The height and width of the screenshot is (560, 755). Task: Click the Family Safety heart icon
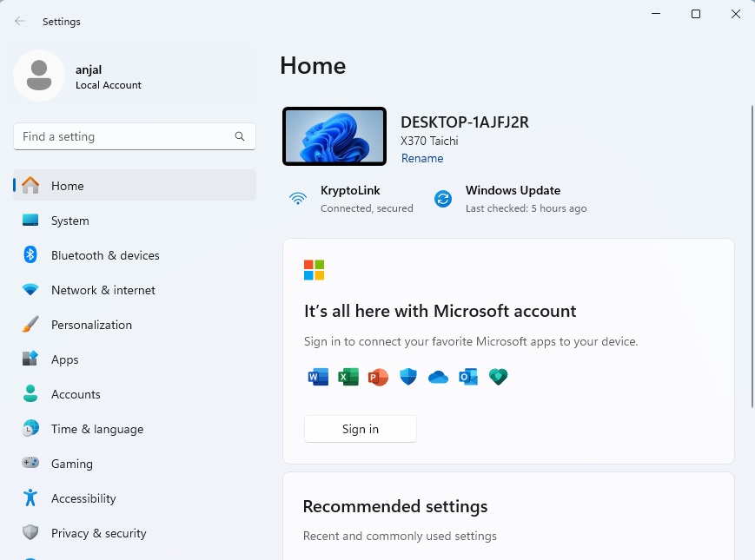pos(499,377)
